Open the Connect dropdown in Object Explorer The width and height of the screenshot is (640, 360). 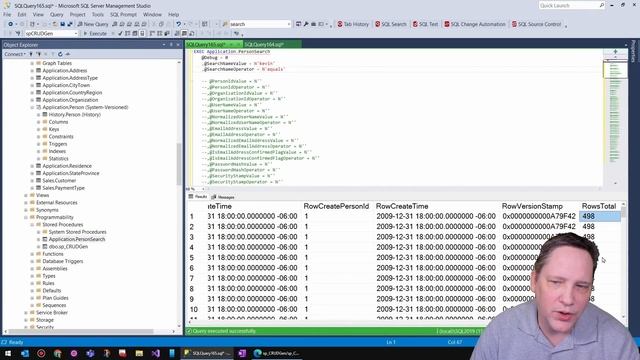pyautogui.click(x=15, y=54)
